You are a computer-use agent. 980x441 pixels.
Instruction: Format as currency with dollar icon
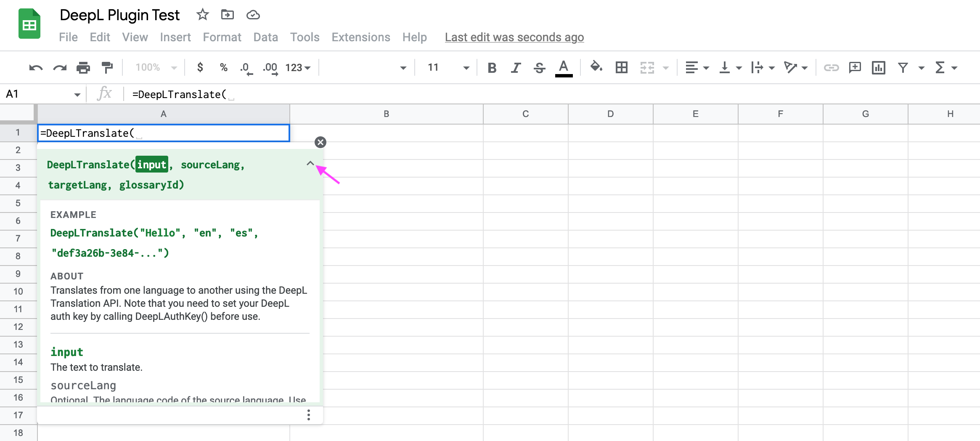tap(200, 67)
